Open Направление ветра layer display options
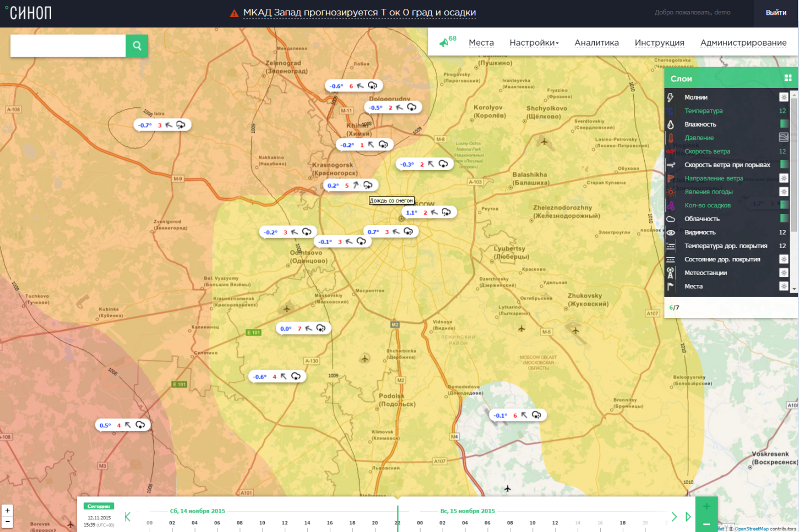The height and width of the screenshot is (532, 799). tap(784, 178)
